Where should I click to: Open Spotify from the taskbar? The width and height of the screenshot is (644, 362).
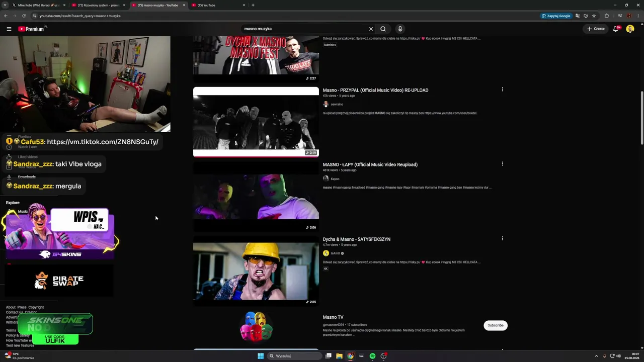[x=372, y=356]
